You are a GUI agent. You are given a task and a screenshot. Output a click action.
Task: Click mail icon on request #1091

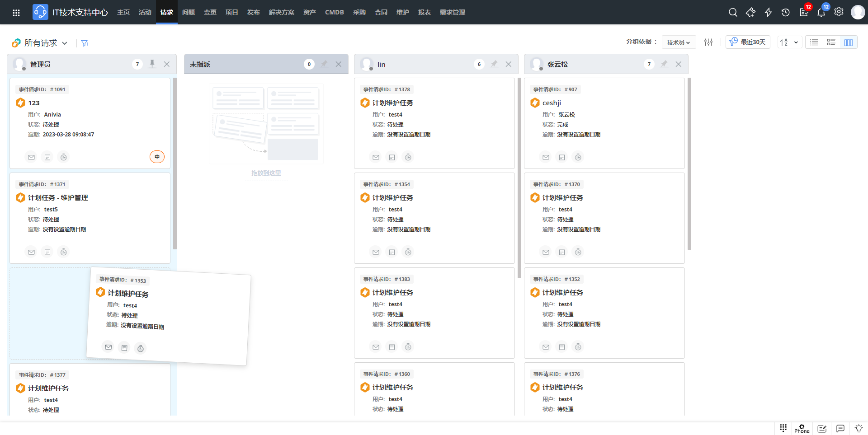click(31, 157)
